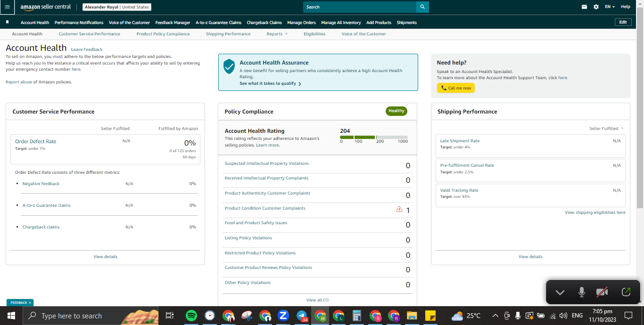Open Chargeback Claims in the top bar
644x325 pixels.
pos(264,23)
